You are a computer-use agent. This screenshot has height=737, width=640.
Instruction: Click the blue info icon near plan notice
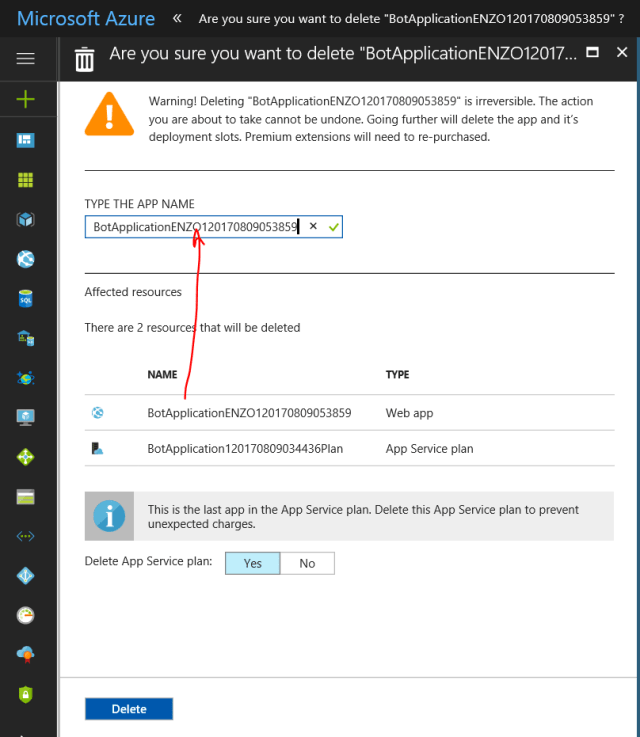tap(109, 516)
